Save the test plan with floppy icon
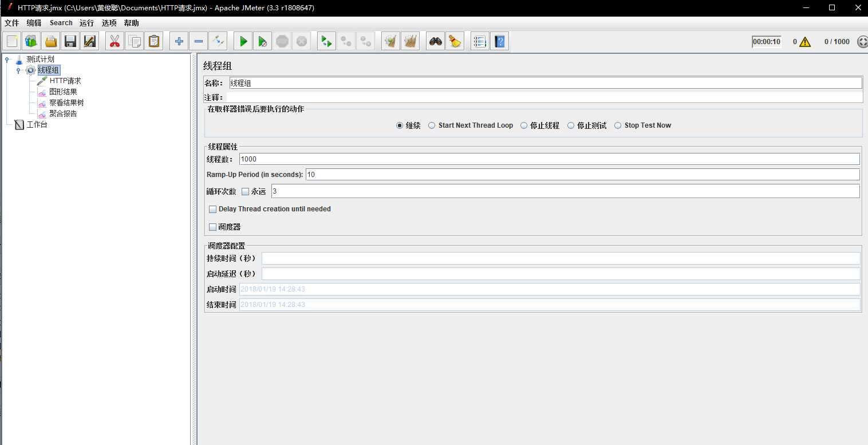The height and width of the screenshot is (445, 868). click(70, 41)
